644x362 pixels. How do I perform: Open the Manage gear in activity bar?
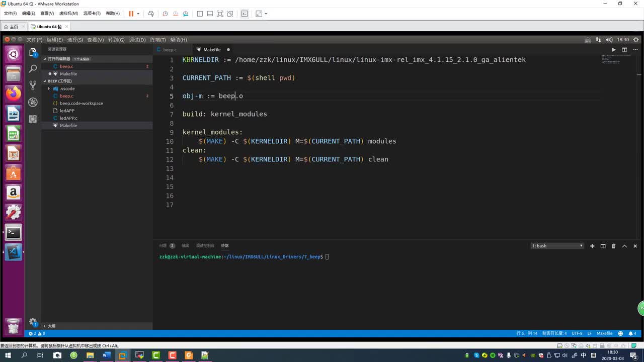pos(33,322)
